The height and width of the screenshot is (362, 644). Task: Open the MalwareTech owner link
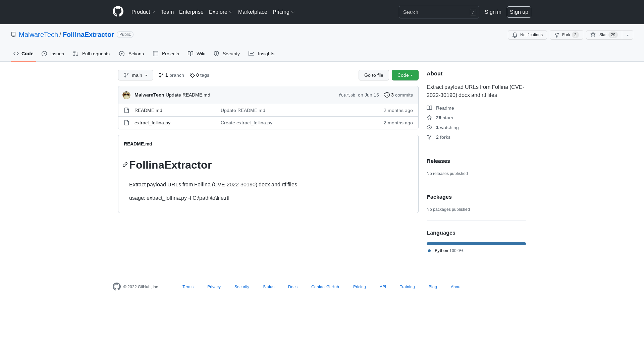click(x=38, y=35)
